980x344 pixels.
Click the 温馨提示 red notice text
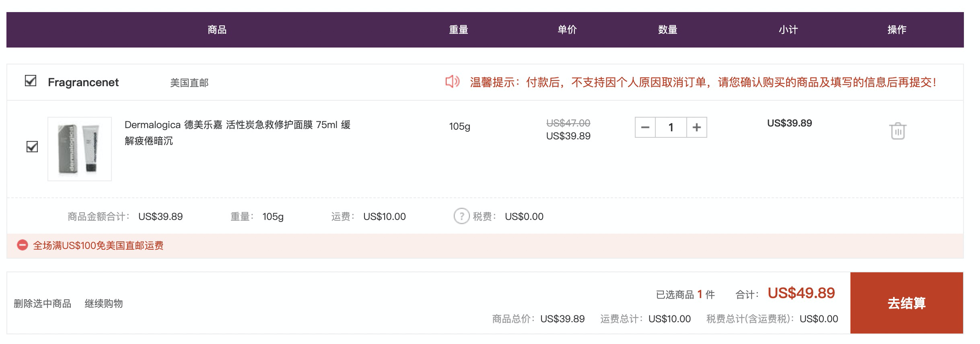point(703,82)
